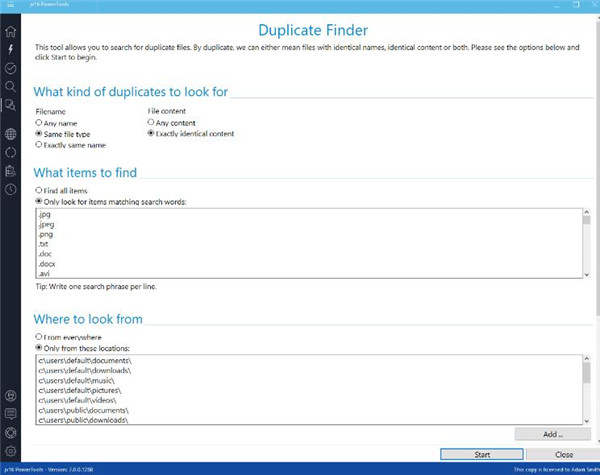Click scroll up arrow of locations box

pos(587,359)
